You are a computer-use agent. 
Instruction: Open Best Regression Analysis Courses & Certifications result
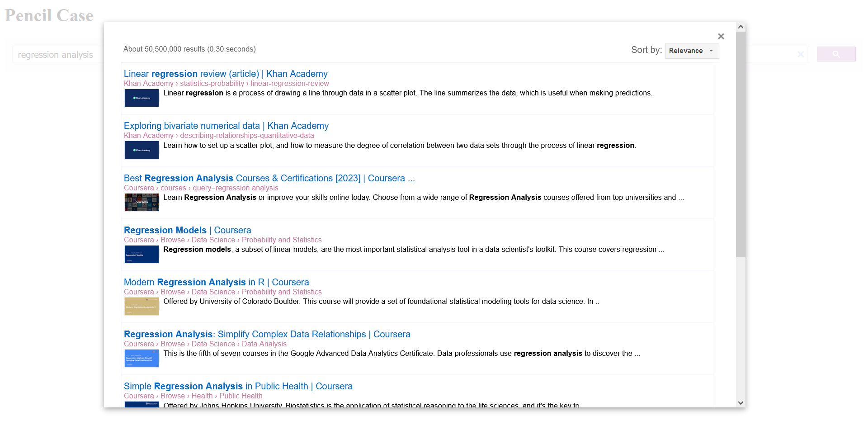click(x=269, y=178)
